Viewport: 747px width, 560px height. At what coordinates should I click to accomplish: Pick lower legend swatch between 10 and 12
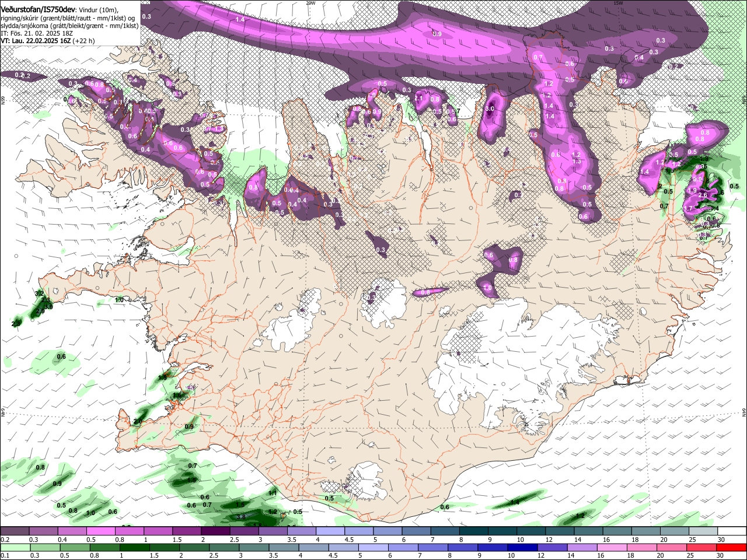522,548
